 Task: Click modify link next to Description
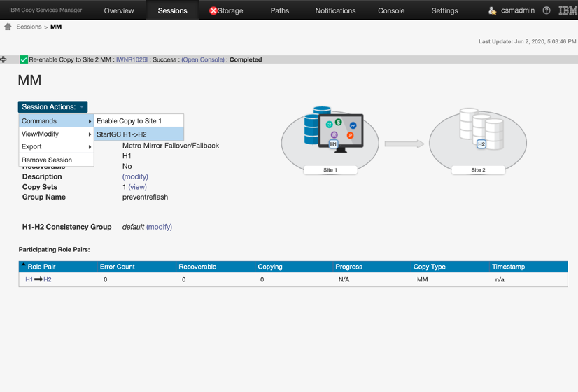tap(135, 176)
